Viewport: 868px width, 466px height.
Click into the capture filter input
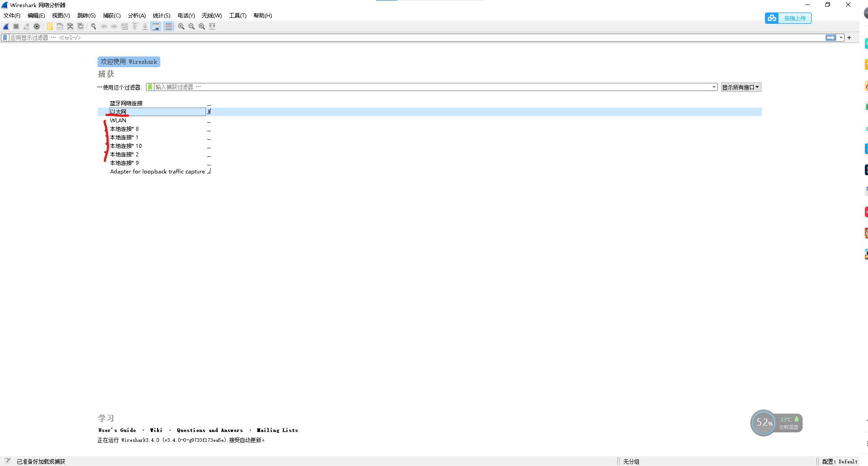[432, 87]
